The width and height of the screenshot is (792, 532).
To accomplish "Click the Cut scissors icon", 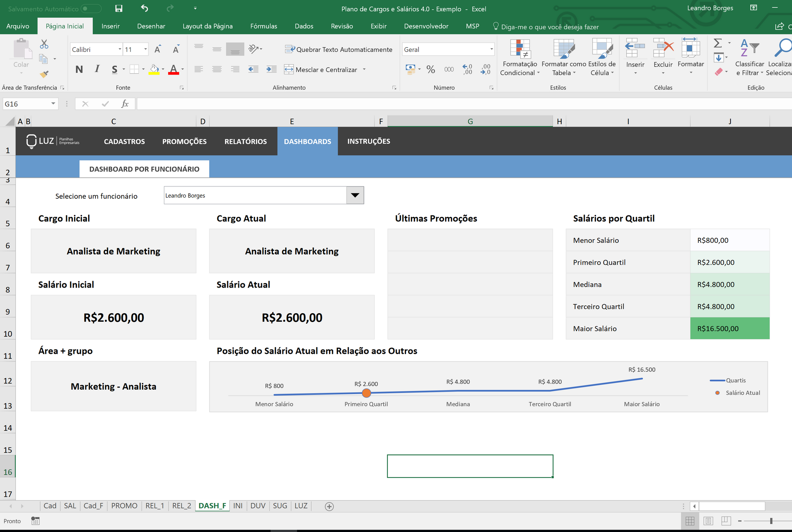I will tap(44, 44).
